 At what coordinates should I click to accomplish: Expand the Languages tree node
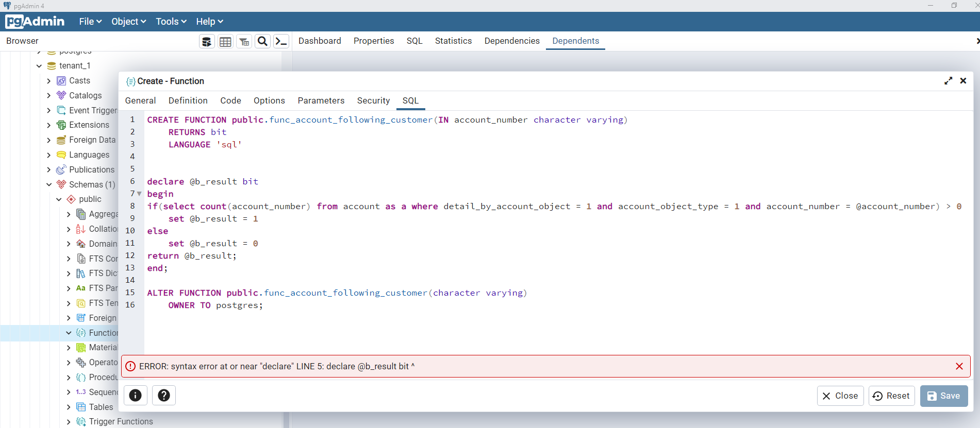coord(49,155)
